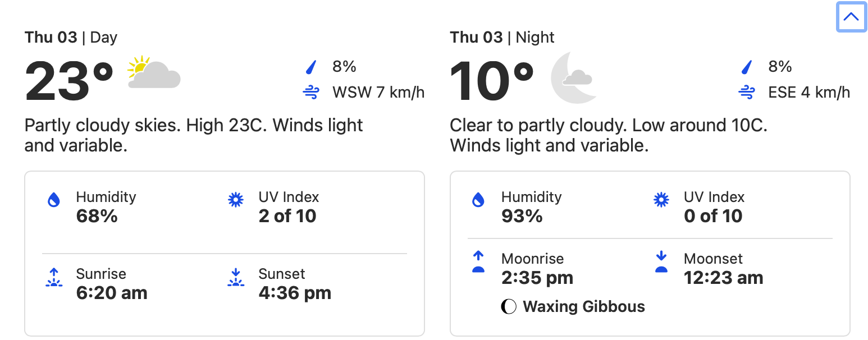Click the daytime UV Index sun icon
Image resolution: width=868 pixels, height=340 pixels.
coord(236,200)
